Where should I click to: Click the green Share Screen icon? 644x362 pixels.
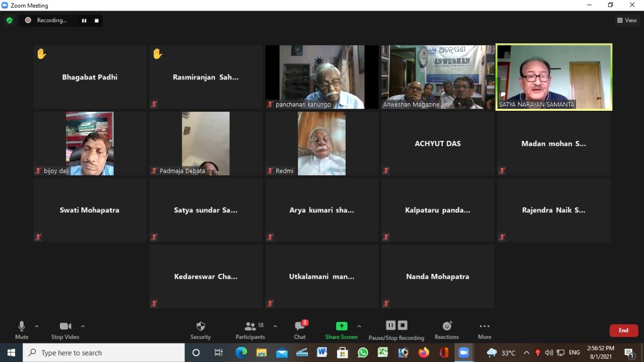(x=342, y=326)
